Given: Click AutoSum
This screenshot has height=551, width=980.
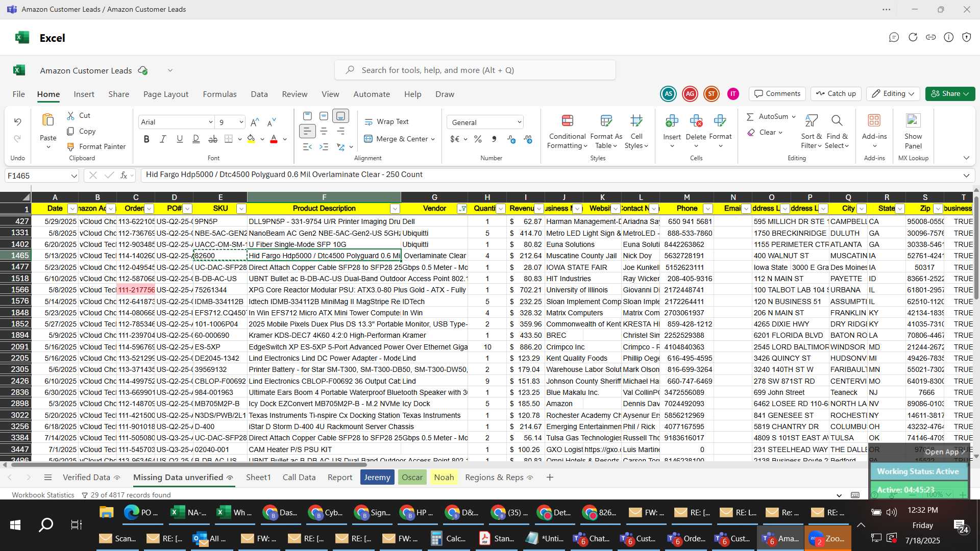Looking at the screenshot, I should click(768, 116).
